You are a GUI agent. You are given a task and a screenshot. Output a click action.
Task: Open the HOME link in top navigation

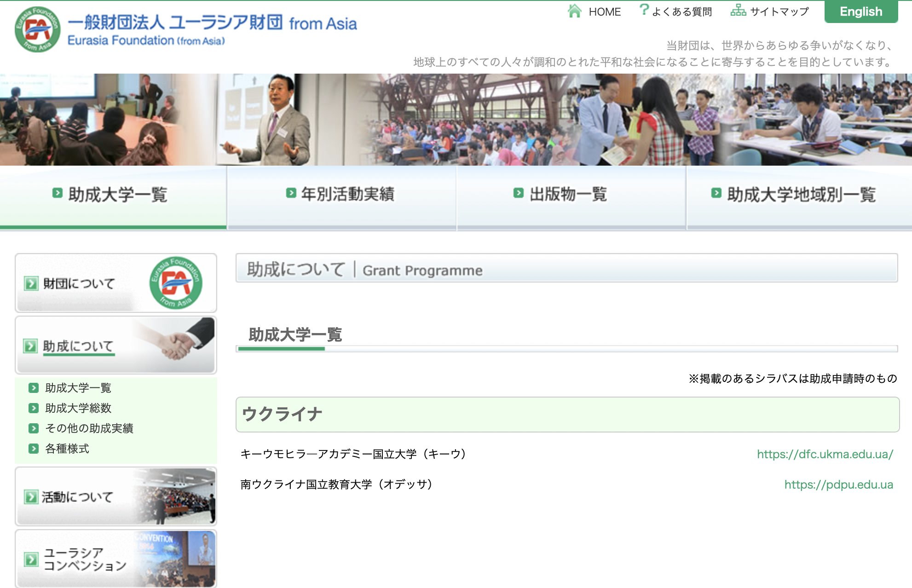click(x=605, y=12)
